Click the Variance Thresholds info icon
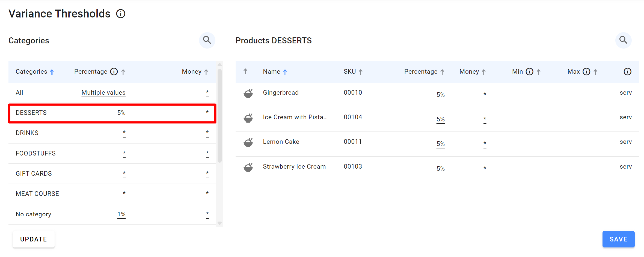Viewport: 644px width, 257px height. click(121, 14)
